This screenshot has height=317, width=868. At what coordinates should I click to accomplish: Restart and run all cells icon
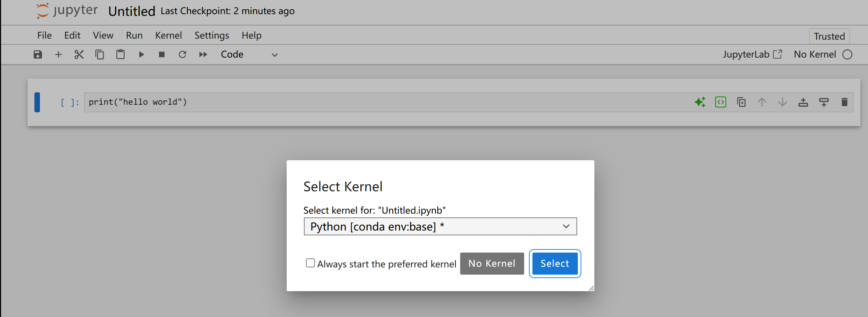203,54
